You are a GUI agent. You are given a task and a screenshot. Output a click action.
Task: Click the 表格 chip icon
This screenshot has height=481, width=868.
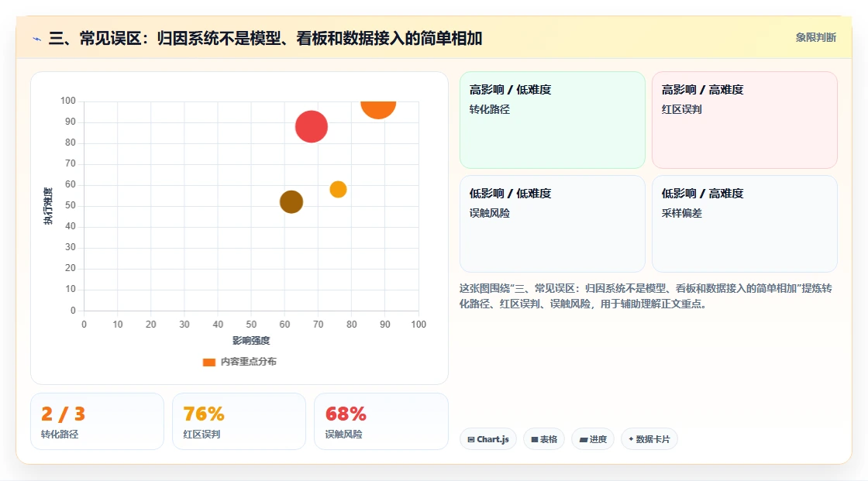pyautogui.click(x=535, y=439)
